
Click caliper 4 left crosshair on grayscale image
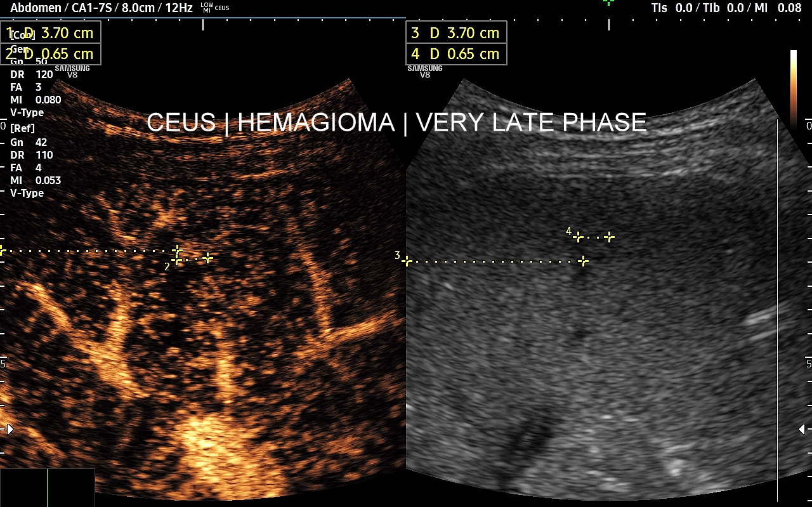pos(578,237)
